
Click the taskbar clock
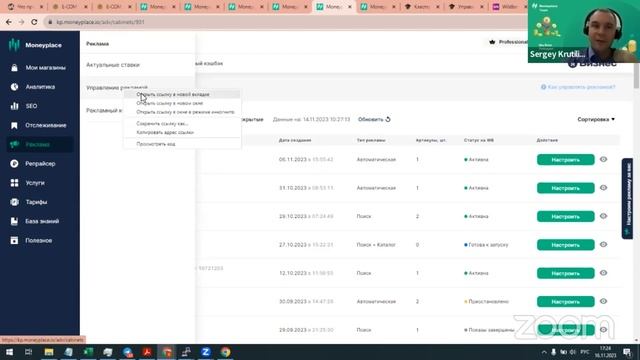pyautogui.click(x=605, y=352)
